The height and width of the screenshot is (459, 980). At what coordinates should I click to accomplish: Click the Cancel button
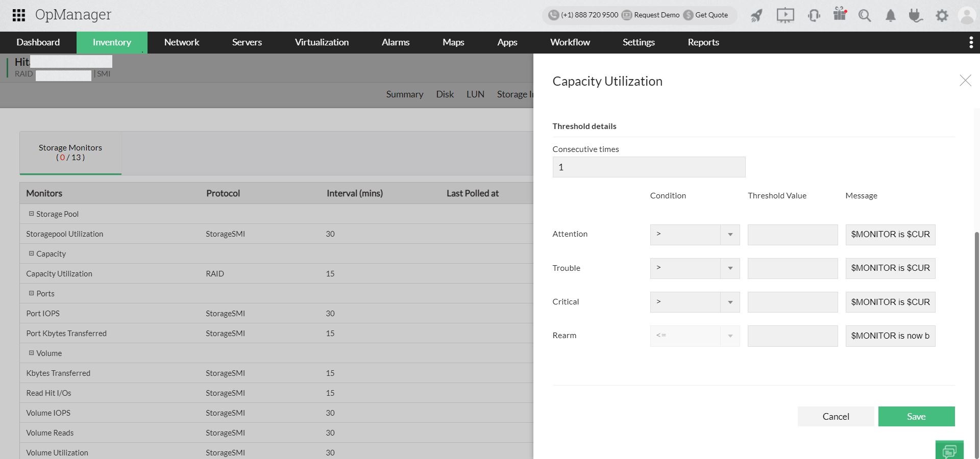click(836, 416)
